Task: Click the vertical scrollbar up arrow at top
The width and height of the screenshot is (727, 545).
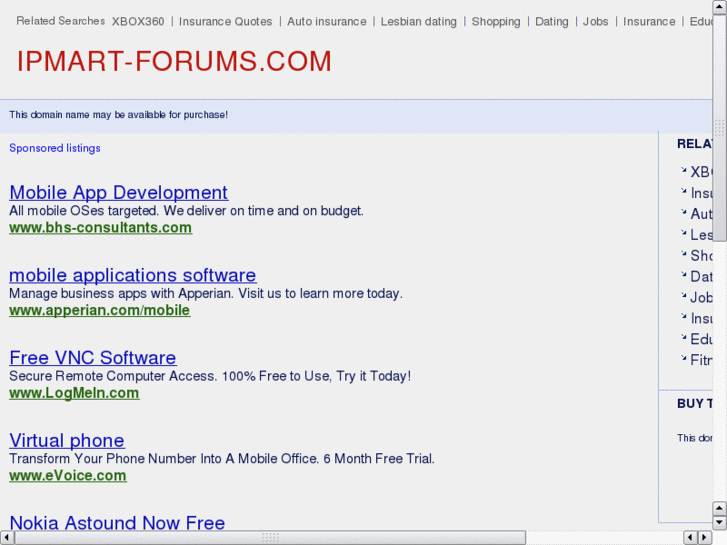Action: coord(719,7)
